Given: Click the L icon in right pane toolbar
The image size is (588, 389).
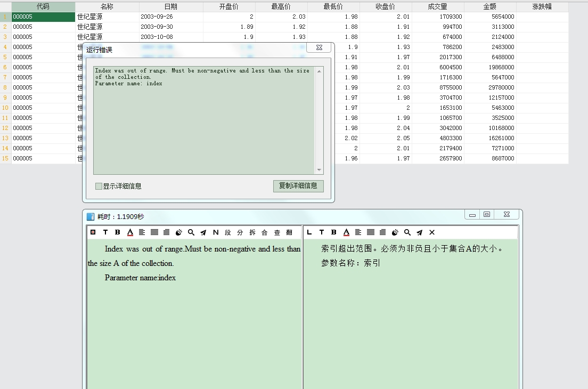Looking at the screenshot, I should point(309,232).
